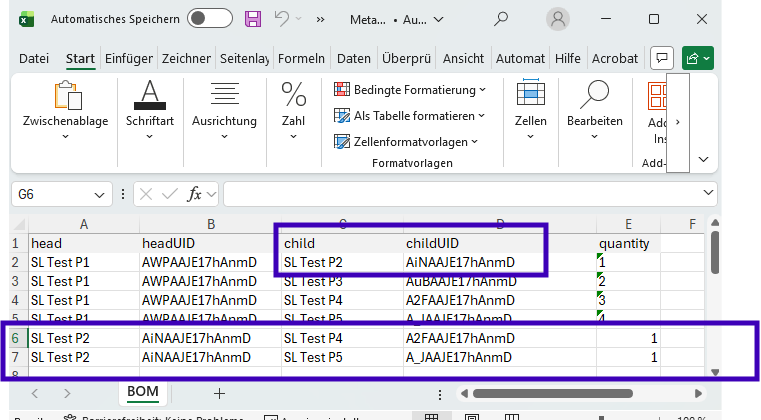Open the Seitenlayout tab
This screenshot has width=761, height=420.
coord(245,59)
